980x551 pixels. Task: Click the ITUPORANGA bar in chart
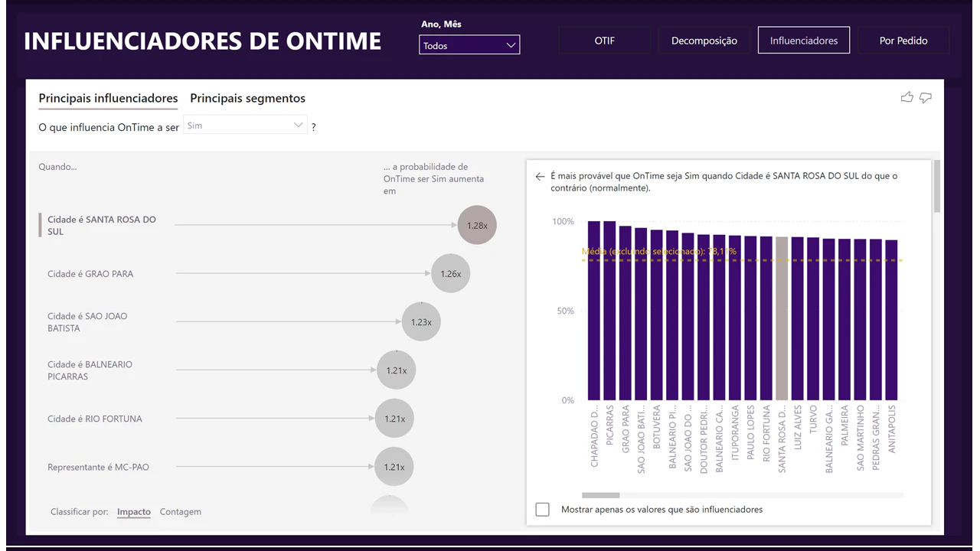coord(735,318)
